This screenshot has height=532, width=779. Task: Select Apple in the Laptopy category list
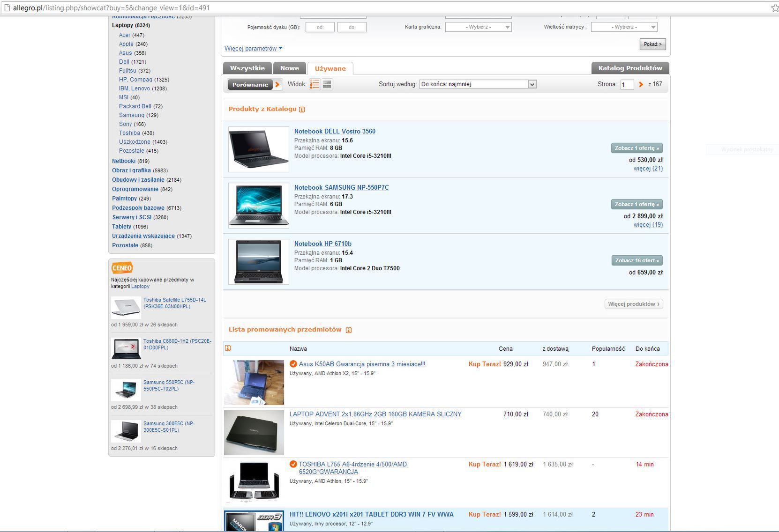click(x=126, y=44)
